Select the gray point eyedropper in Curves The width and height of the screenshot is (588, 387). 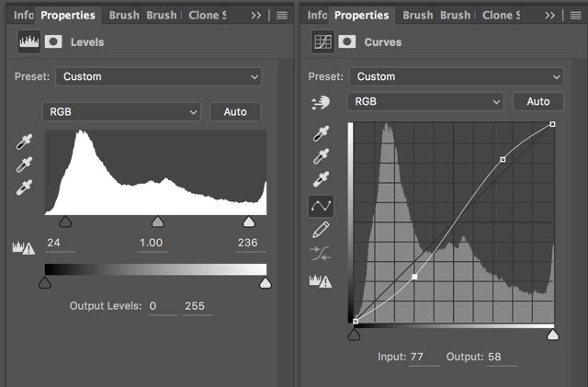[x=321, y=156]
